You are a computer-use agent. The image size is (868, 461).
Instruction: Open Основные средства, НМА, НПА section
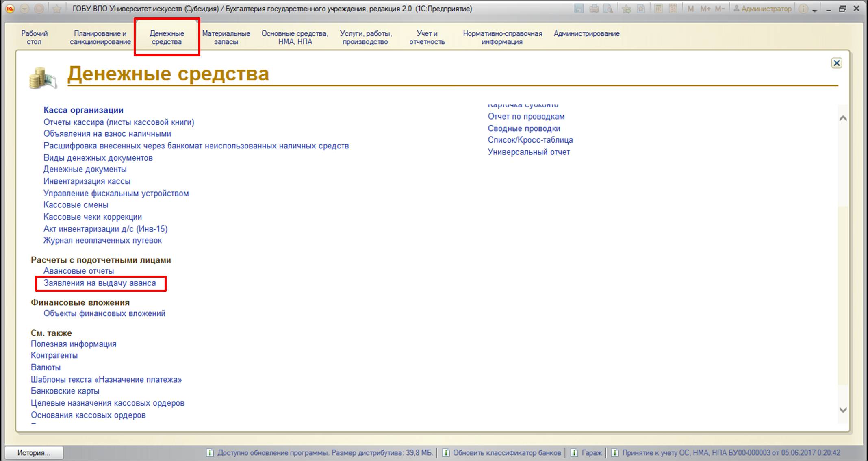295,37
